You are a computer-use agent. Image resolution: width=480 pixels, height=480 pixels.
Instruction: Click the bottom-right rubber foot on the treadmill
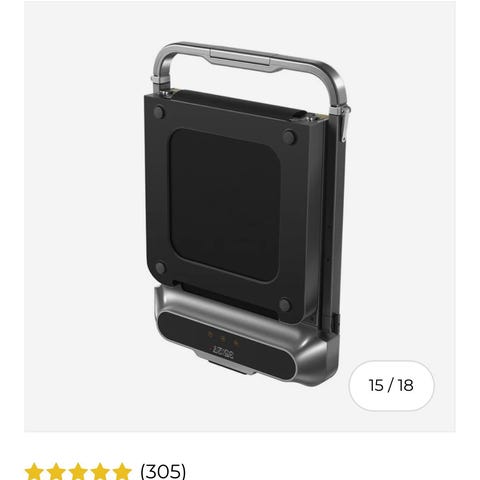(284, 305)
